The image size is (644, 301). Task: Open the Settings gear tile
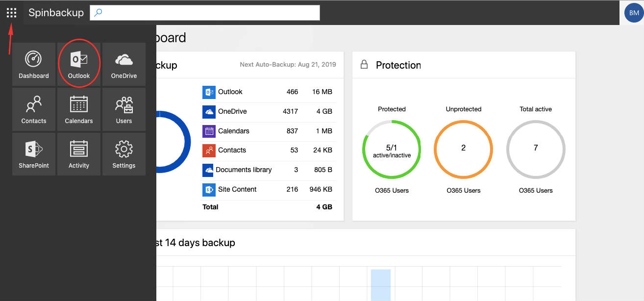(x=124, y=154)
